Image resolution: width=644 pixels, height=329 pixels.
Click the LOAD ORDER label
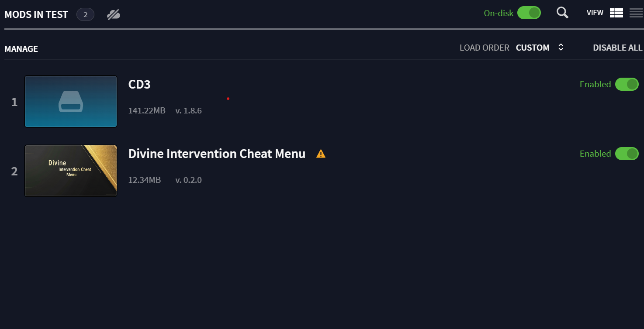point(485,48)
